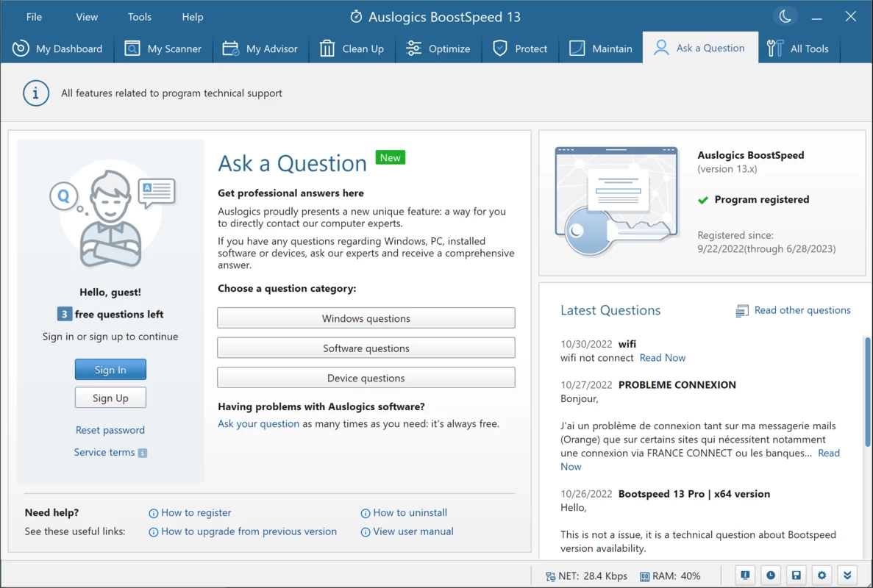Click the green New badge
Viewport: 873px width, 588px height.
[x=391, y=157]
